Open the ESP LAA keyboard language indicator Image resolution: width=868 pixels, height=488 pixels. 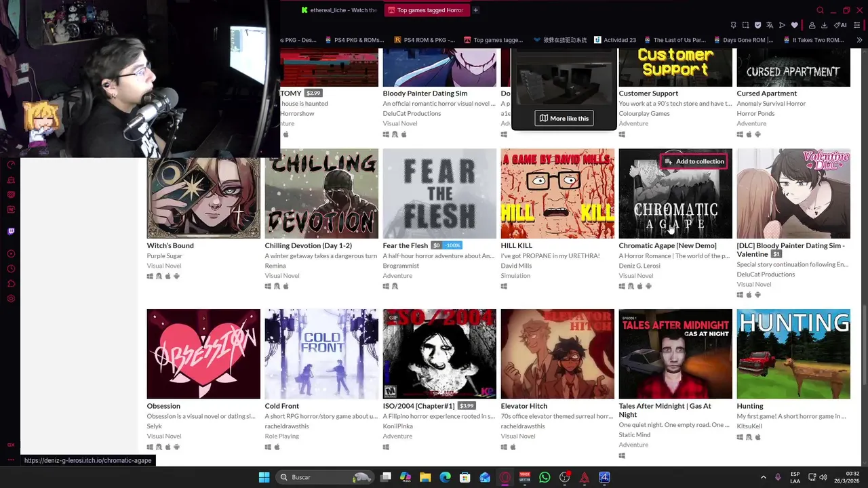(x=795, y=477)
